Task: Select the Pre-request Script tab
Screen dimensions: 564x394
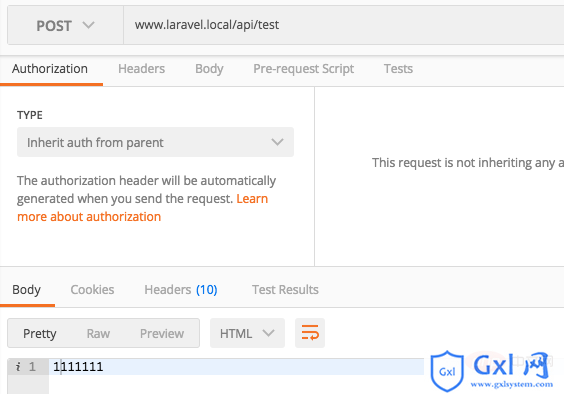Action: (x=303, y=69)
